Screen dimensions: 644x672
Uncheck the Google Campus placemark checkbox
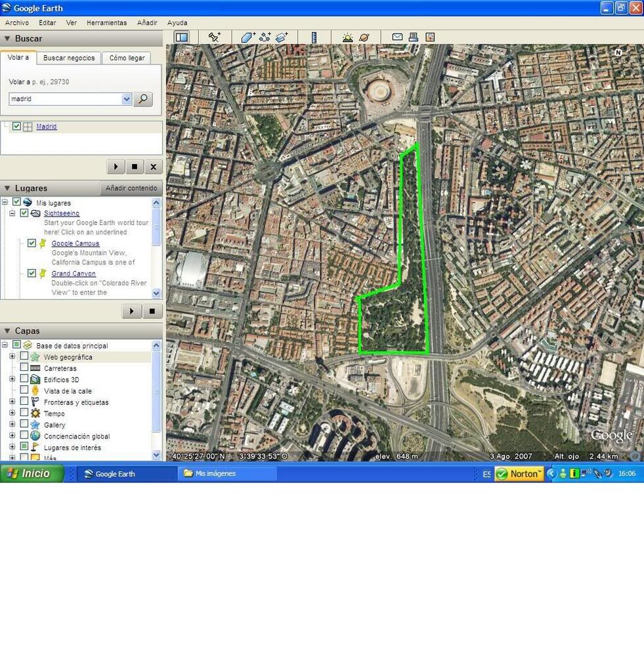32,243
